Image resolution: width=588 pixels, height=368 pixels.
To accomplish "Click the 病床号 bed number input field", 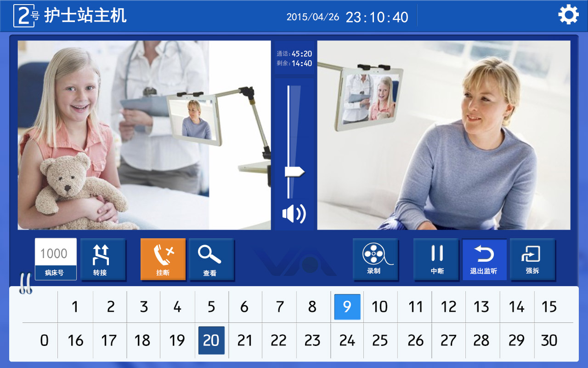I will (x=56, y=259).
